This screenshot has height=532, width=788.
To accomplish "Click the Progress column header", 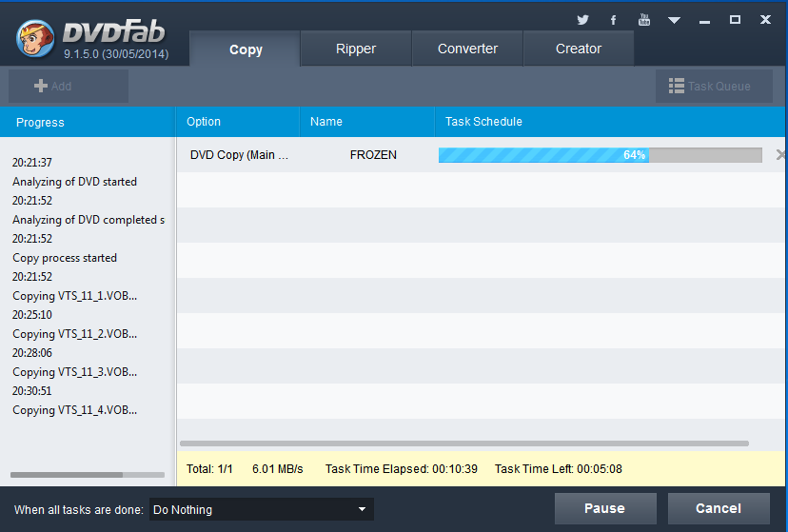I will (x=88, y=122).
